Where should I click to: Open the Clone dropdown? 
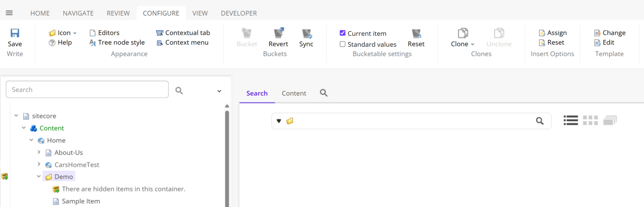tap(463, 38)
